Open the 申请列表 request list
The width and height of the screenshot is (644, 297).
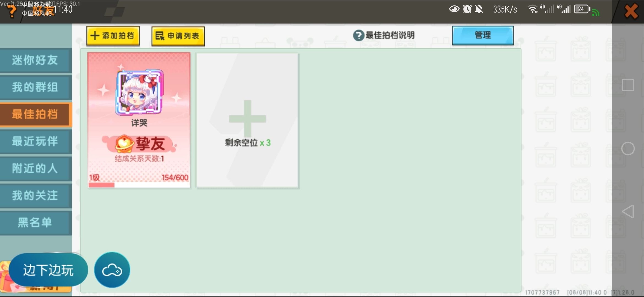point(178,36)
